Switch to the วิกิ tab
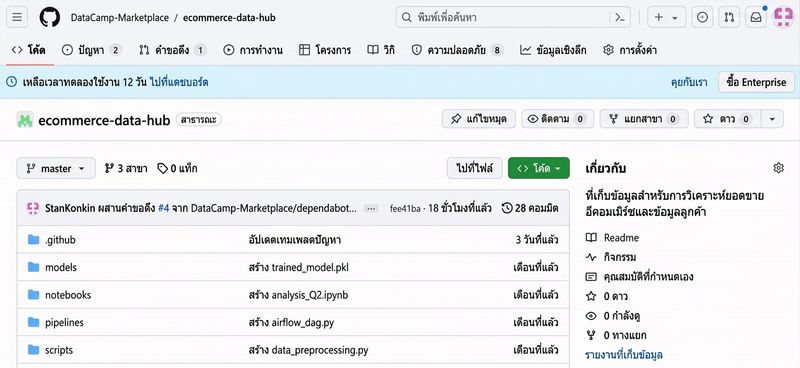Viewport: 800px width, 368px height. click(381, 50)
